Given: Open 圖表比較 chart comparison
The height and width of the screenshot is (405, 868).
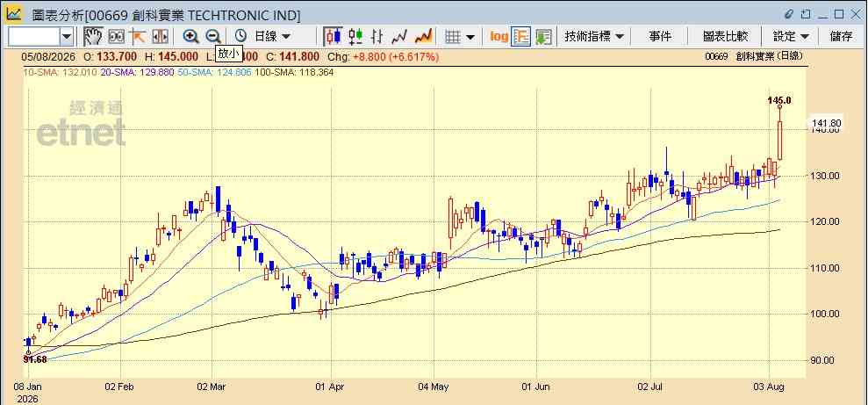Looking at the screenshot, I should (x=725, y=37).
